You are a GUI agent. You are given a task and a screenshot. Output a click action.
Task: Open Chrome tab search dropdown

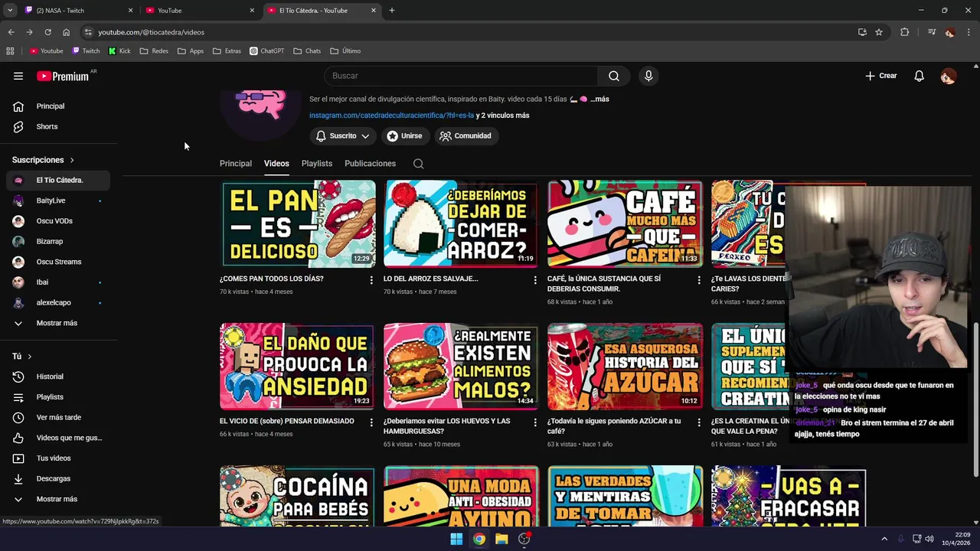tap(10, 10)
